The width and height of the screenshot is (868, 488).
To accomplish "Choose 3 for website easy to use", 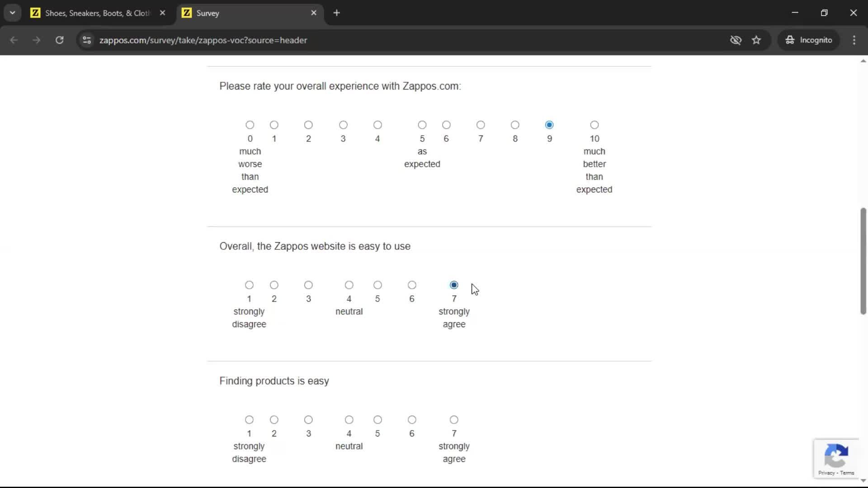I will pos(308,285).
